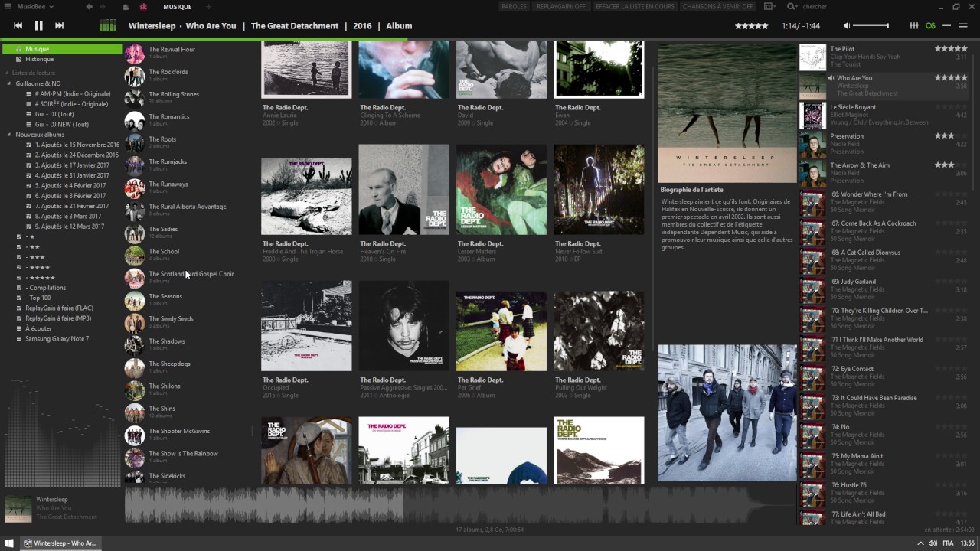This screenshot has width=980, height=551.
Task: Open the - Top 100 playlist
Action: pos(38,298)
